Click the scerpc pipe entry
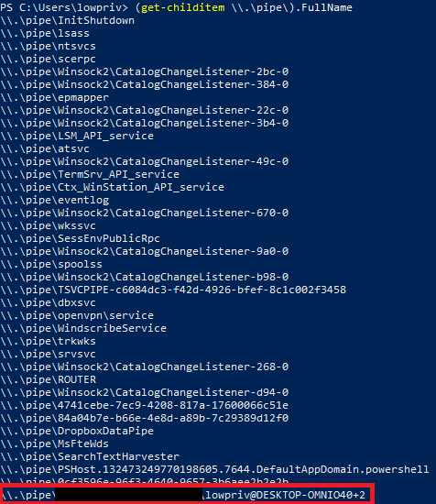436x504 pixels. (48, 60)
